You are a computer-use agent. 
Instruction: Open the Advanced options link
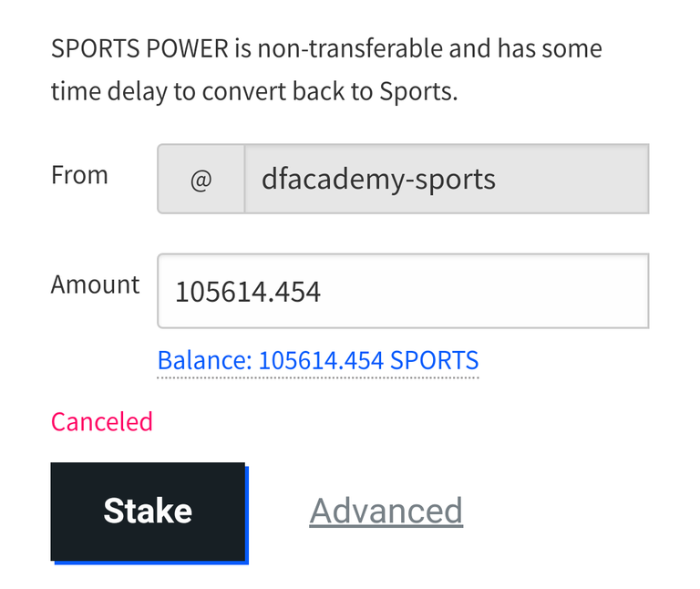pos(386,511)
